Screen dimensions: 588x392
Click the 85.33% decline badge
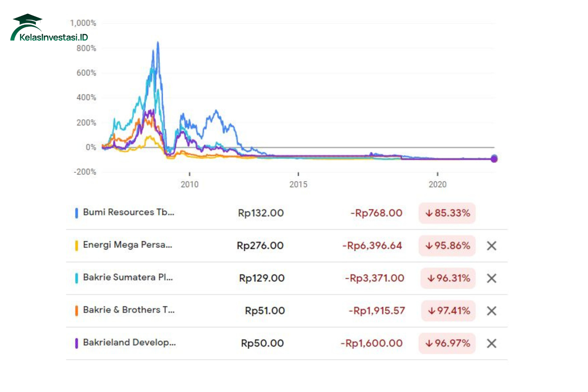[x=447, y=213]
